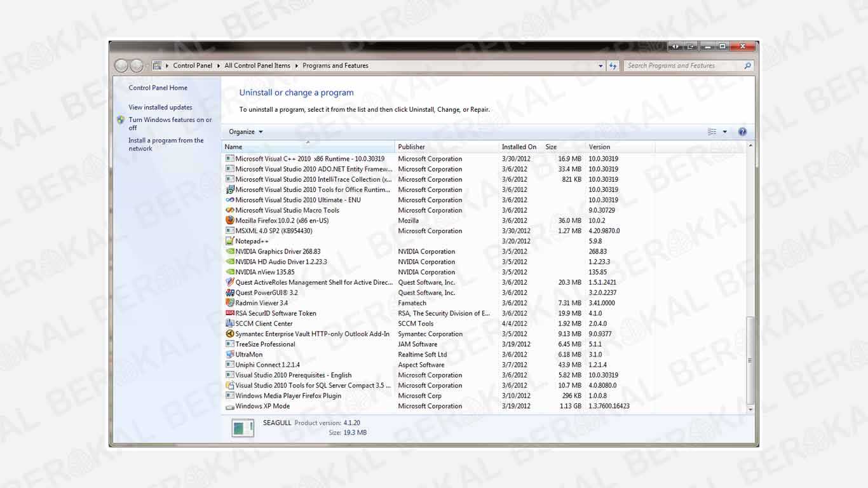
Task: Click the refresh icon beside the address bar
Action: 613,65
